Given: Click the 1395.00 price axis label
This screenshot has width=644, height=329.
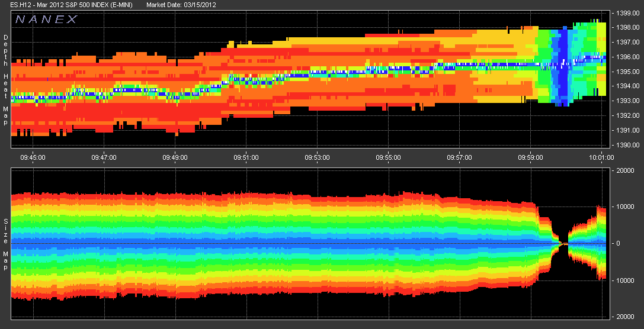Looking at the screenshot, I should [628, 72].
